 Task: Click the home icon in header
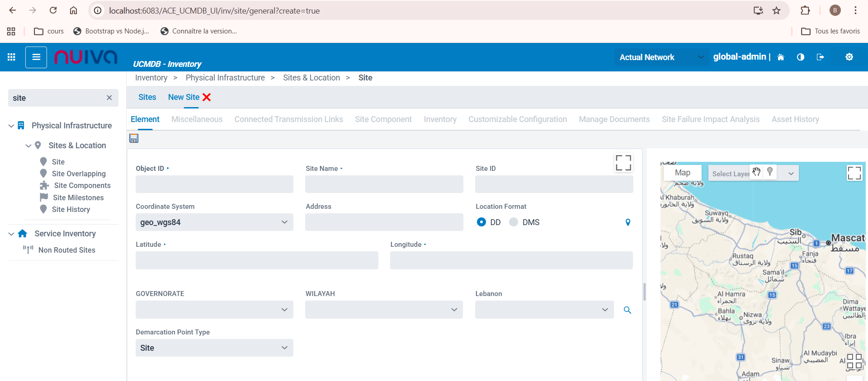point(781,57)
